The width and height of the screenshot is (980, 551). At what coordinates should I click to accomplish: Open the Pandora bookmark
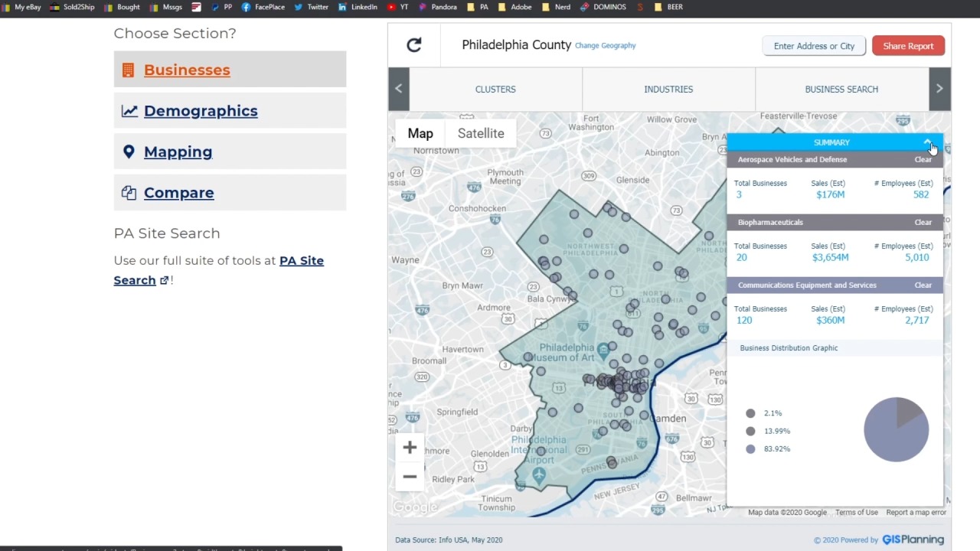coord(438,7)
